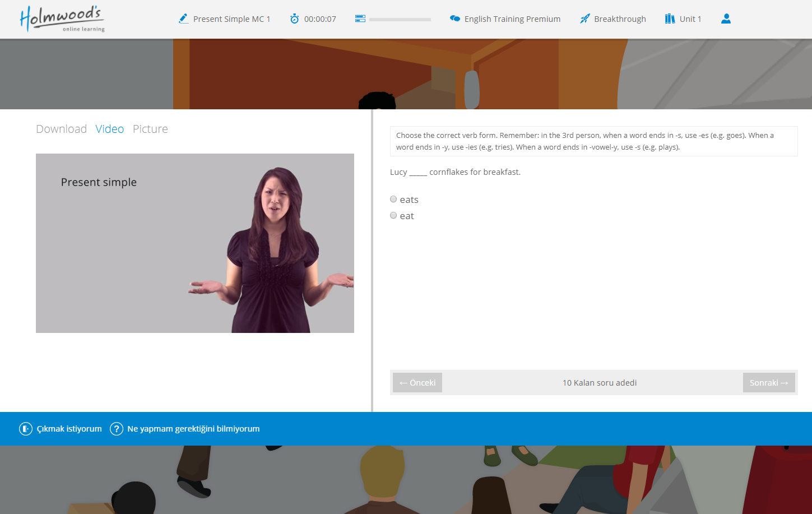This screenshot has width=812, height=514.
Task: Click the pencil icon beside Present Simple MC 1
Action: coord(183,18)
